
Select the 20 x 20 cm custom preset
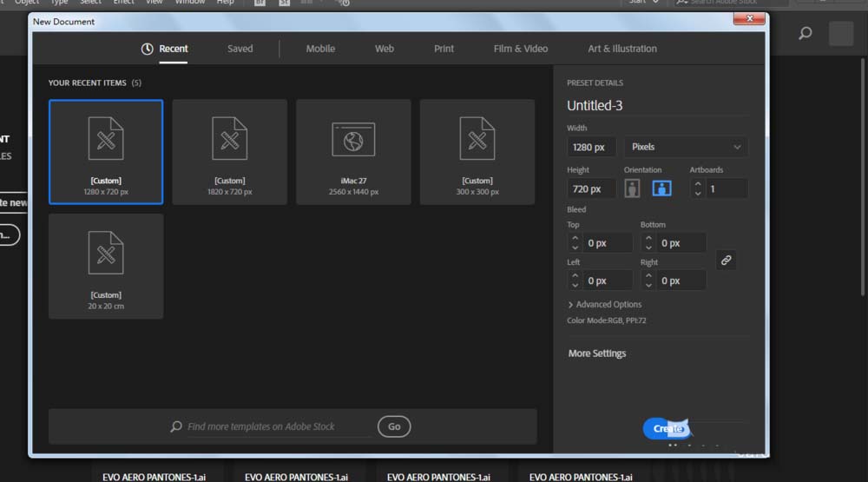pos(106,266)
